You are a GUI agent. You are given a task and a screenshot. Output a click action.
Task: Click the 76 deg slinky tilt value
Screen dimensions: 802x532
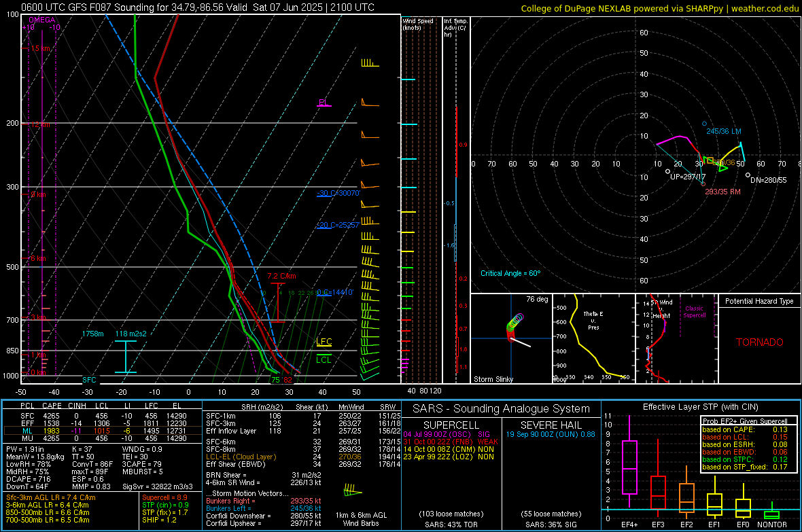[x=537, y=299]
